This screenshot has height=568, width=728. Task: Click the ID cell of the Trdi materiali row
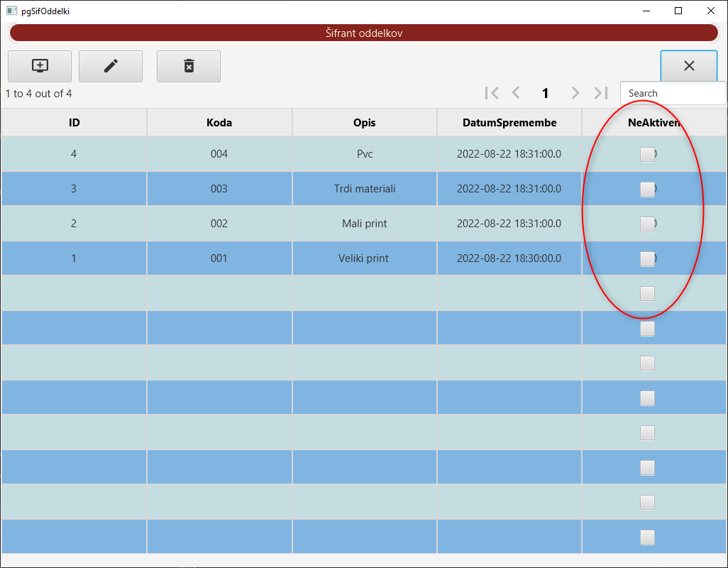coord(74,189)
